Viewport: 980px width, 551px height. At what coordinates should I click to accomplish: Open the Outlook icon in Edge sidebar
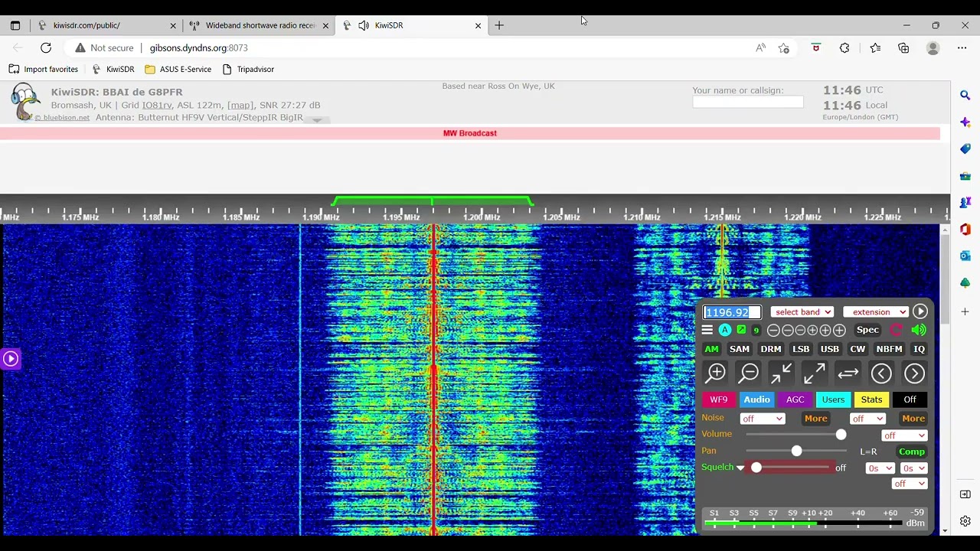point(965,256)
